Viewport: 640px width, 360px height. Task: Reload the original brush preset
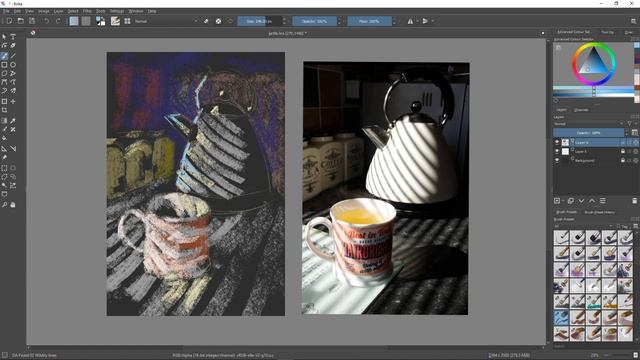coord(230,21)
